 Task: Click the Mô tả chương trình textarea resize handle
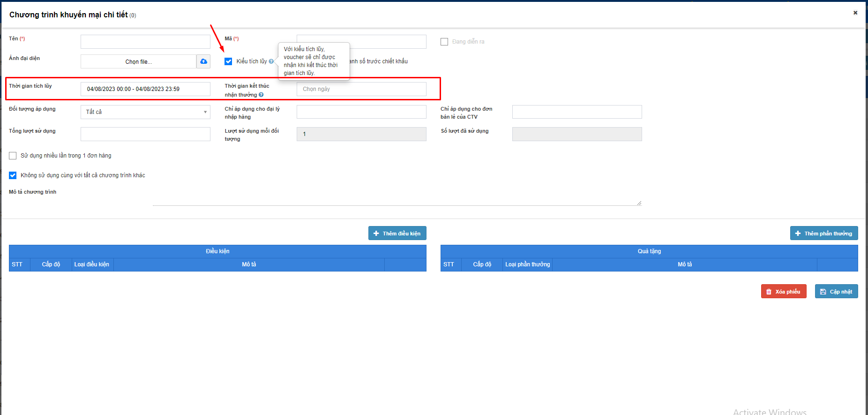point(639,203)
